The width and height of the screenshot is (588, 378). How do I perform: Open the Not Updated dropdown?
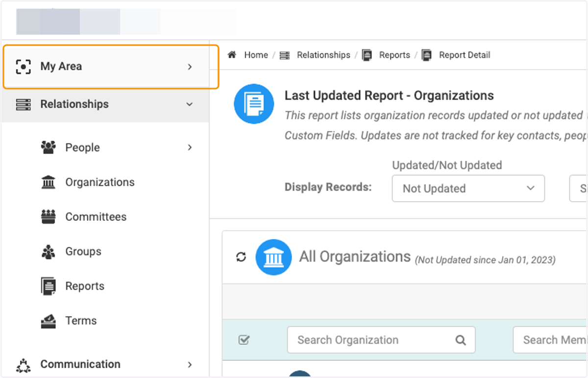click(468, 189)
